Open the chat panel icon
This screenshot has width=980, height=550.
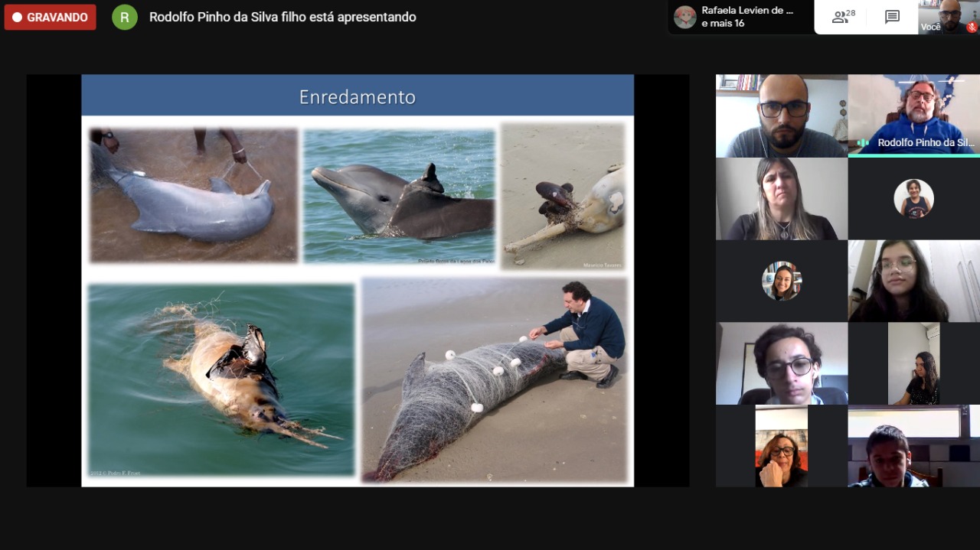892,17
